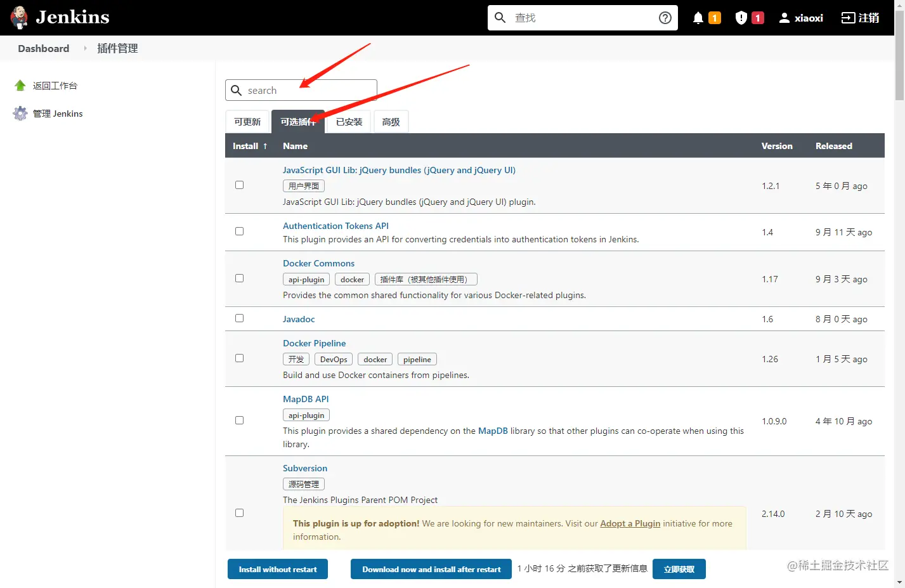Go to the 高级 tab

point(391,122)
